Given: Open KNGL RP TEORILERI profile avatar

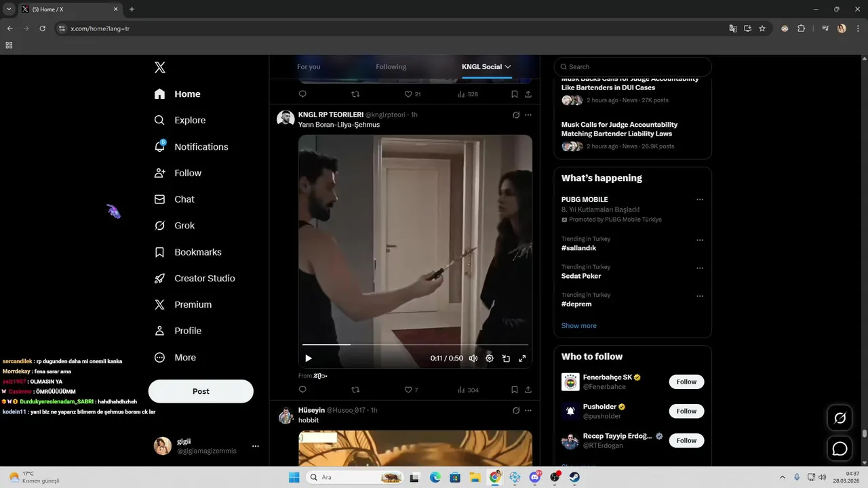Looking at the screenshot, I should coord(285,119).
